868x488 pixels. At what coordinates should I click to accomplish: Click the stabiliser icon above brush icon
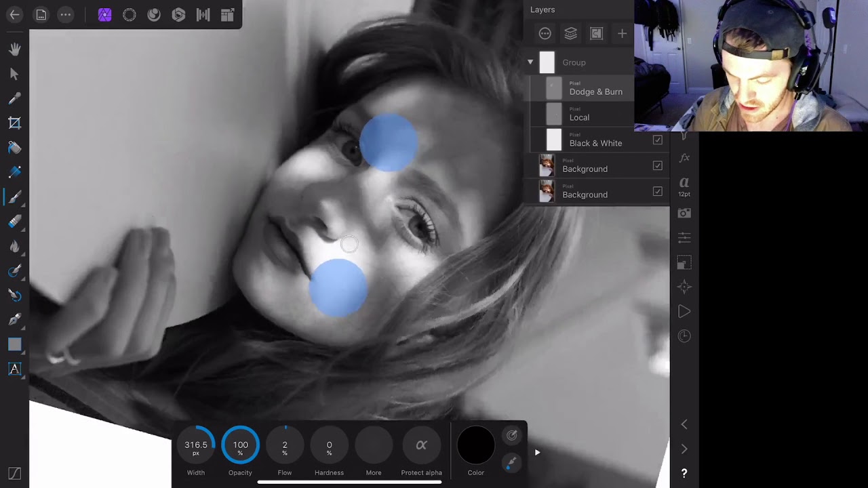pyautogui.click(x=512, y=435)
